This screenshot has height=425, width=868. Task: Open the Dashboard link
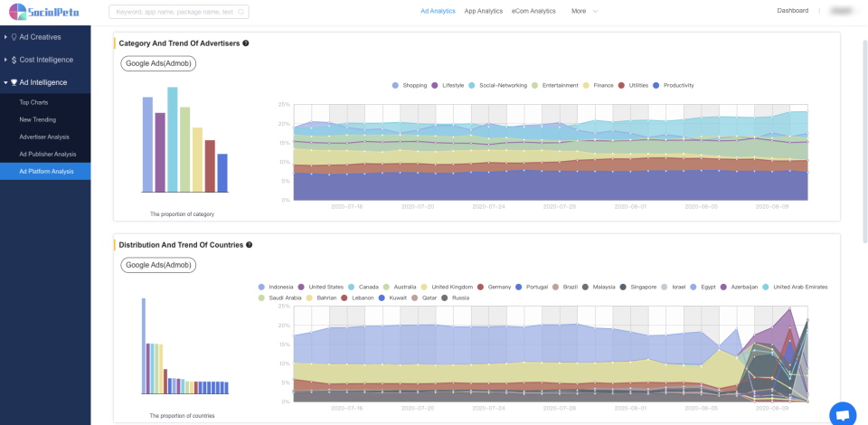pos(793,11)
